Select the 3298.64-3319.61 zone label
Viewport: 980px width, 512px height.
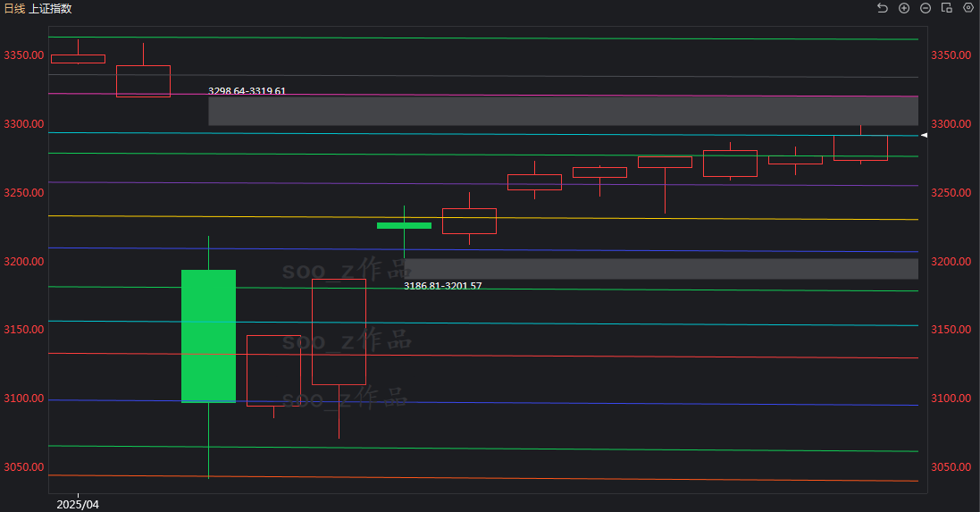click(x=247, y=91)
